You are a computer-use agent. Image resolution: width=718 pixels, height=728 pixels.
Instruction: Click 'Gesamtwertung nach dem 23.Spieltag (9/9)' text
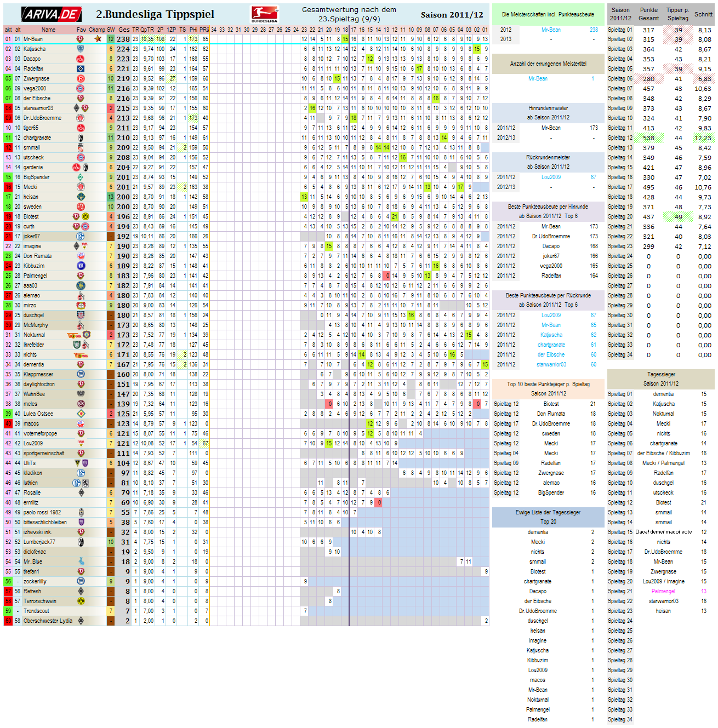point(349,14)
